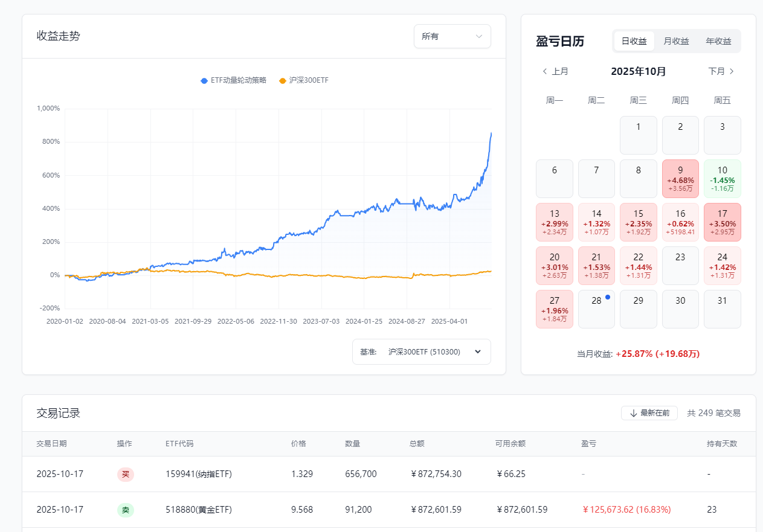Select the 日收益 tab
This screenshot has width=763, height=532.
pos(634,41)
